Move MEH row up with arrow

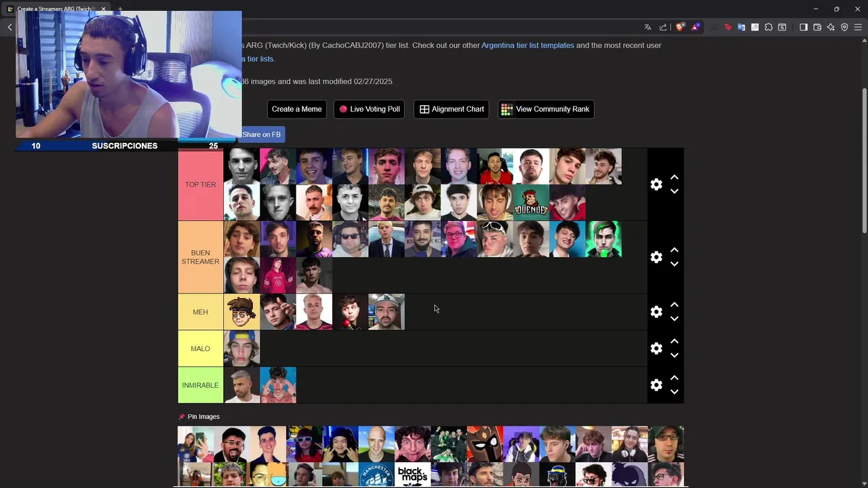(x=674, y=304)
